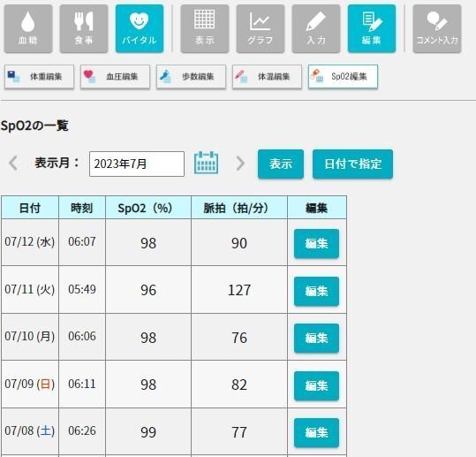This screenshot has height=457, width=476.
Task: Click the pulse value 90
Action: point(239,243)
